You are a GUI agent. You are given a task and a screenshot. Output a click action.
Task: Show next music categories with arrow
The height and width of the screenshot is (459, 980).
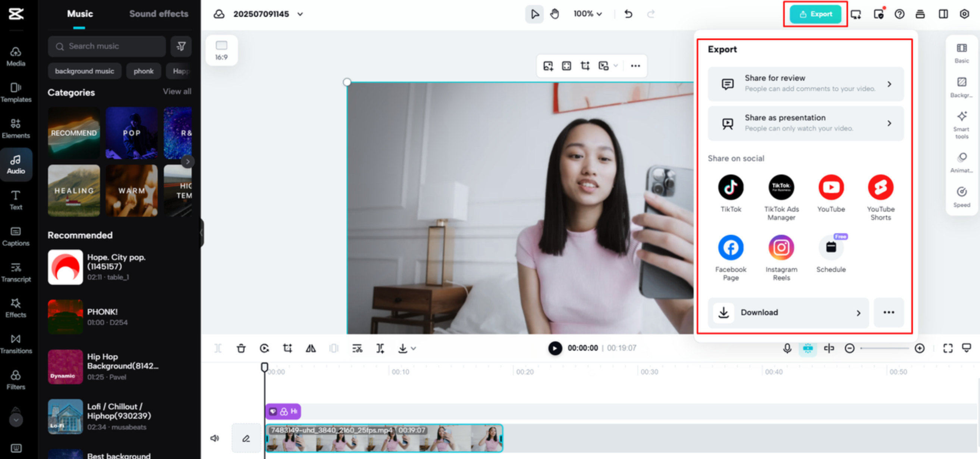(187, 162)
